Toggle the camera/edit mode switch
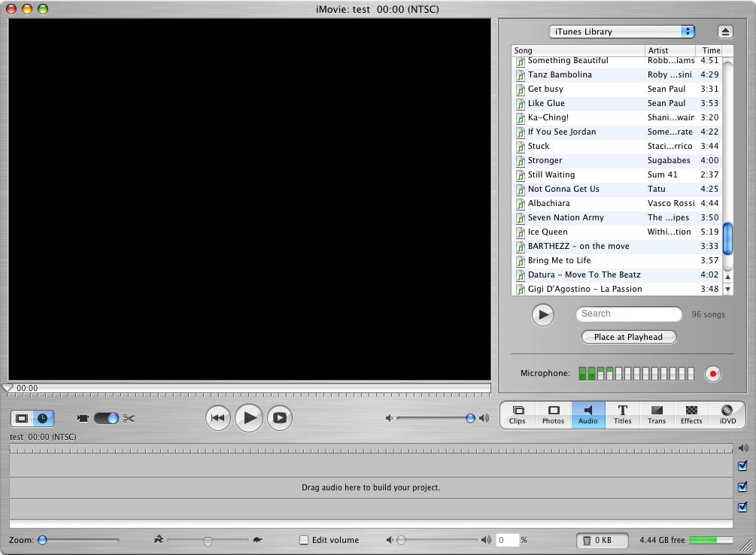Image resolution: width=756 pixels, height=555 pixels. (106, 418)
